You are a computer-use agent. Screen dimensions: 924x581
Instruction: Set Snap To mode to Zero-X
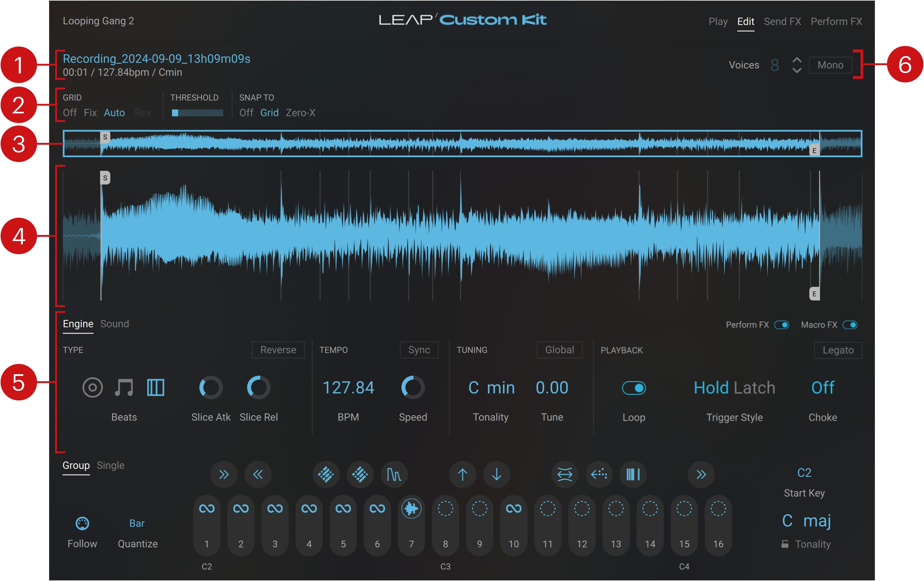[x=300, y=113]
